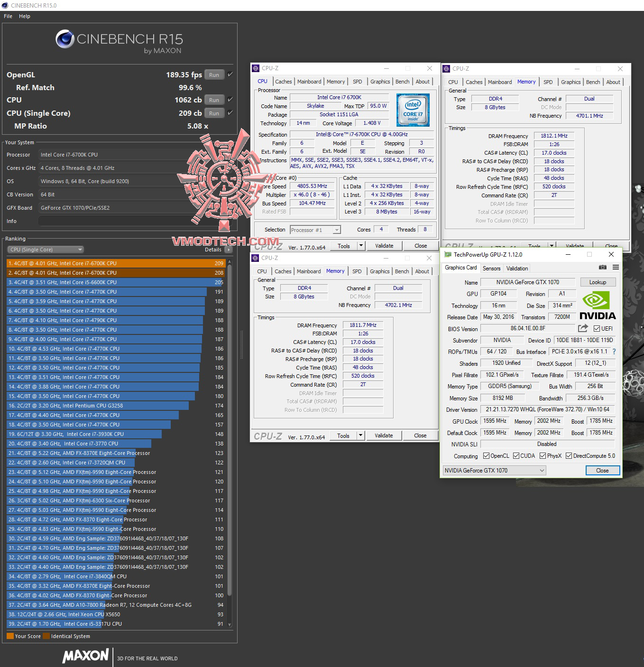Select ranking row 3, Intel Core i5-6600K
Image resolution: width=644 pixels, height=667 pixels.
click(116, 282)
